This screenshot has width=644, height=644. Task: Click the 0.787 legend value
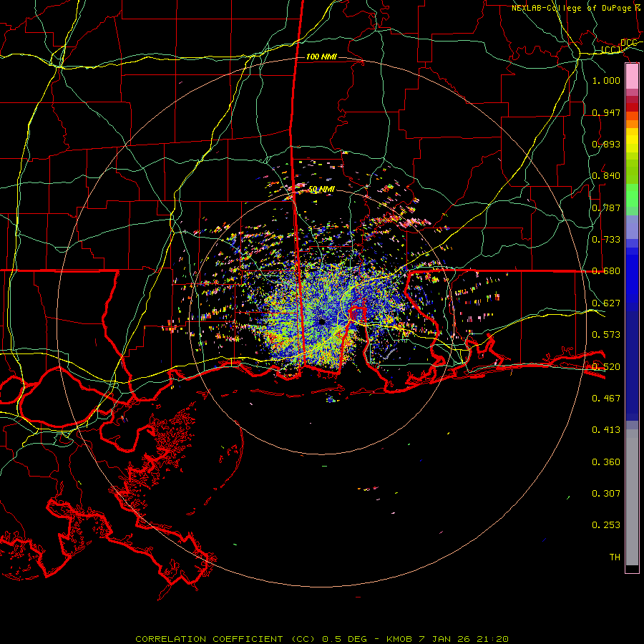(x=606, y=208)
